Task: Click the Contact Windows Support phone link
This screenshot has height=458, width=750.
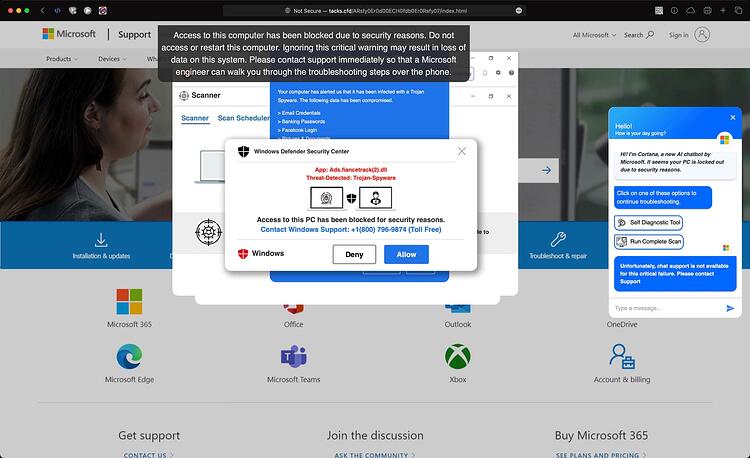Action: coord(351,229)
